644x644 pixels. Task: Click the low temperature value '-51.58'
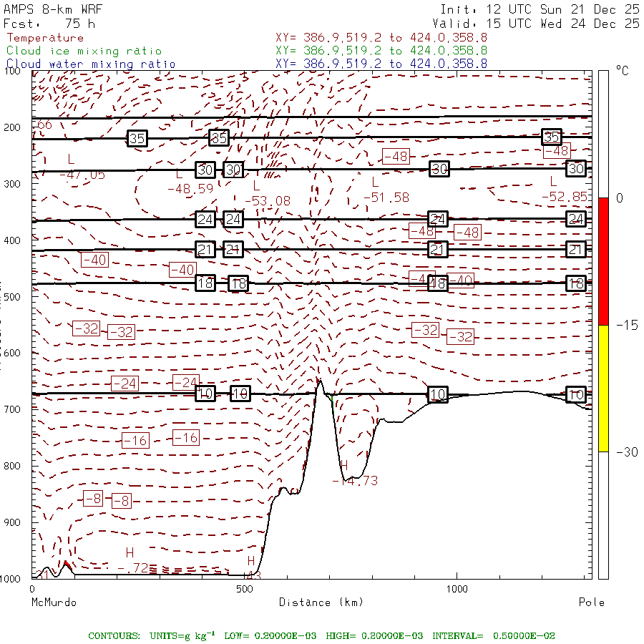point(386,197)
